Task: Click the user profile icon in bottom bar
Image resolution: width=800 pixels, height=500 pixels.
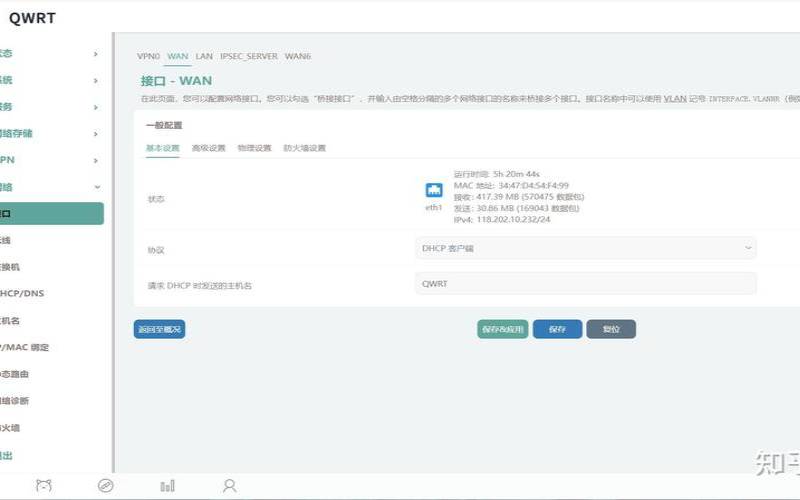Action: pyautogui.click(x=230, y=485)
